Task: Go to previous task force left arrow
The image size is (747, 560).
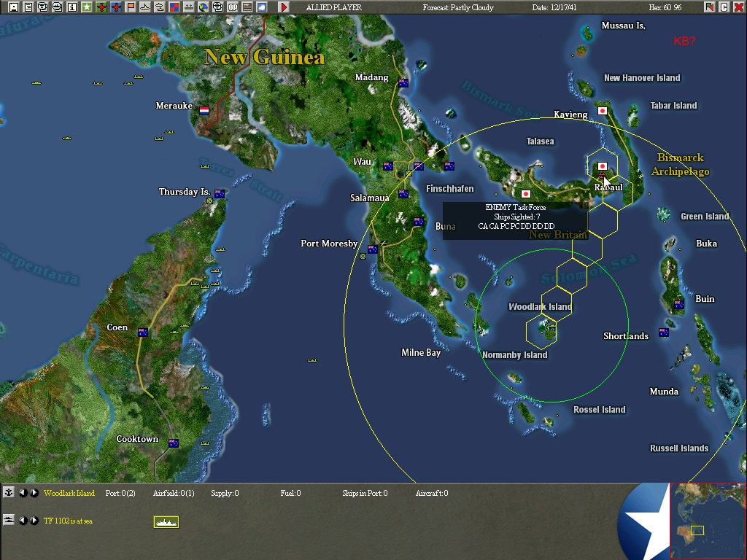Action: pos(23,521)
